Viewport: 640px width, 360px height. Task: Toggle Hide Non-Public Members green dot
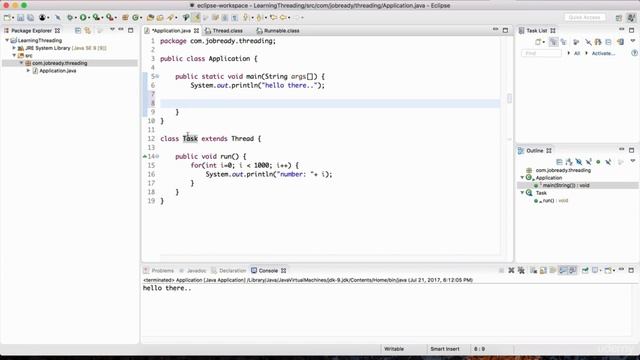[598, 162]
